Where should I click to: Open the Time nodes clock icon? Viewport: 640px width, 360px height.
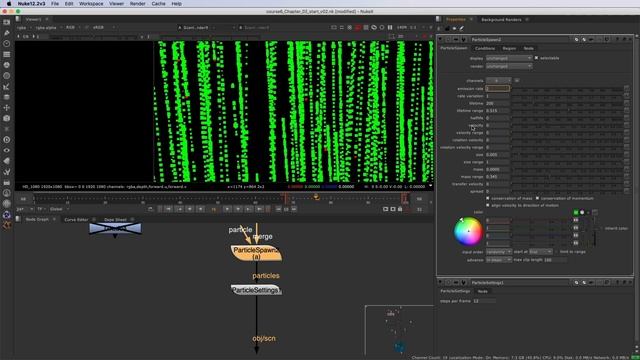point(7,43)
